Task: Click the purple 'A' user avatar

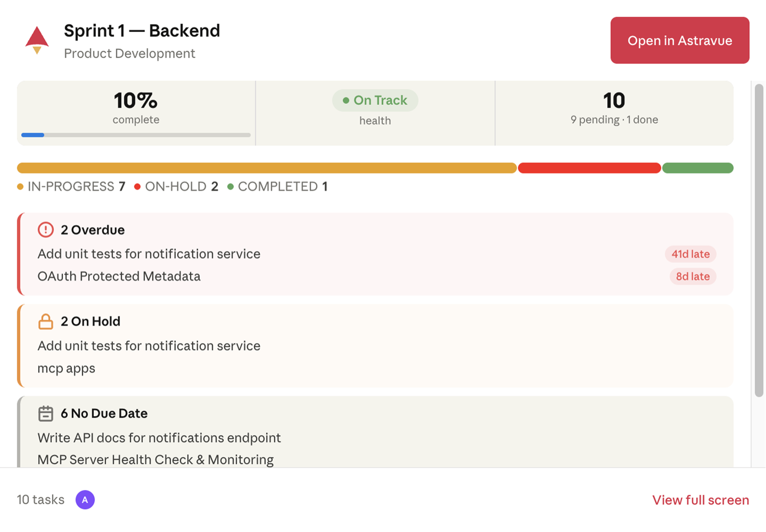Action: 85,499
